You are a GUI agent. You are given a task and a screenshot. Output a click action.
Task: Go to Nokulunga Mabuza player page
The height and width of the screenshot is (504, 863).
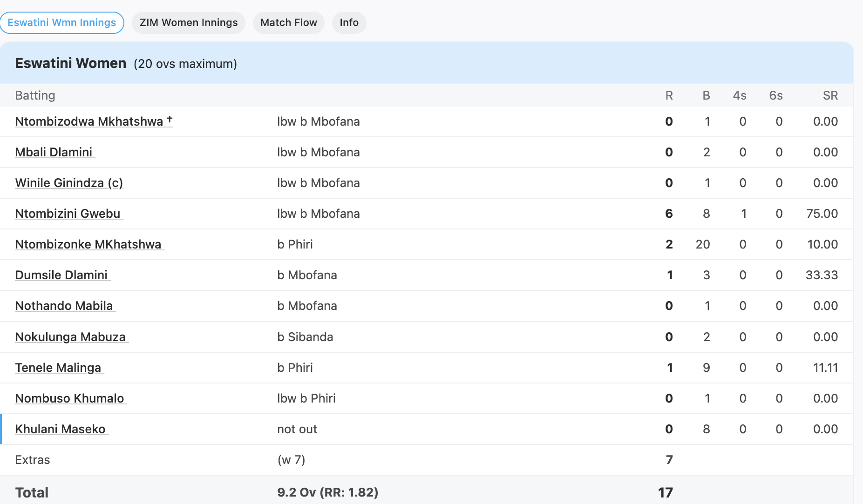click(70, 337)
